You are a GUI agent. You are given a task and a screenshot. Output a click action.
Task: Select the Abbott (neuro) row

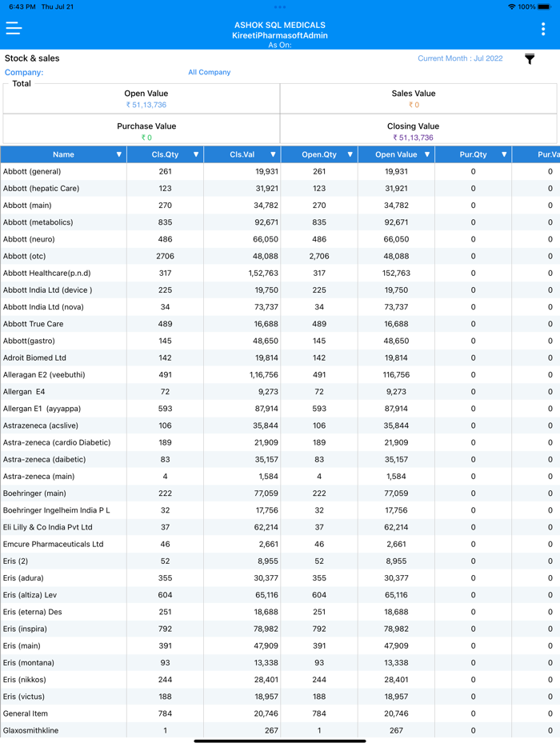click(x=280, y=239)
